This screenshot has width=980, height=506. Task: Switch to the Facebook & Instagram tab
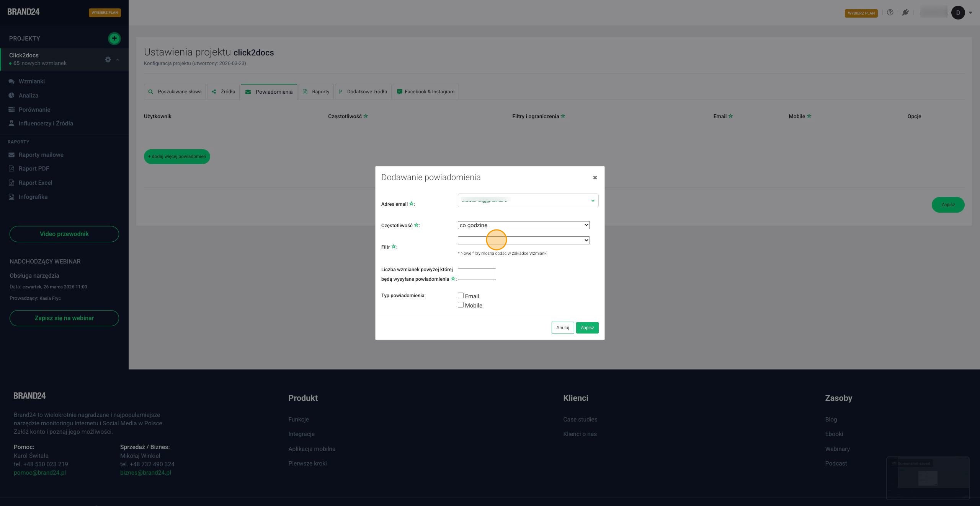[425, 92]
